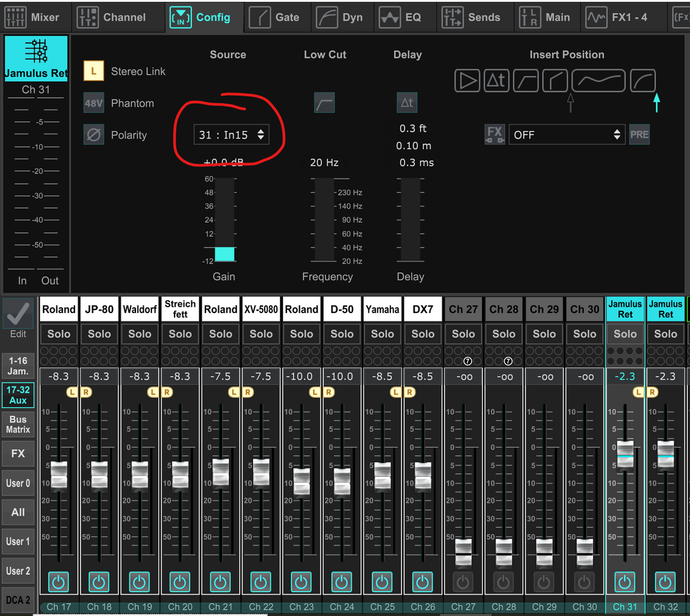Screen dimensions: 690x616
Task: Unmute Ch 30 with its power icon
Action: coord(585,582)
